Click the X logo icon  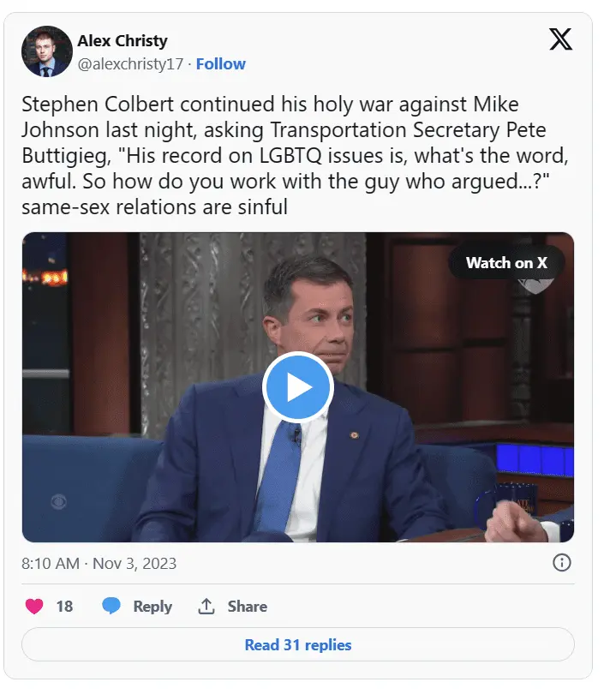point(560,39)
